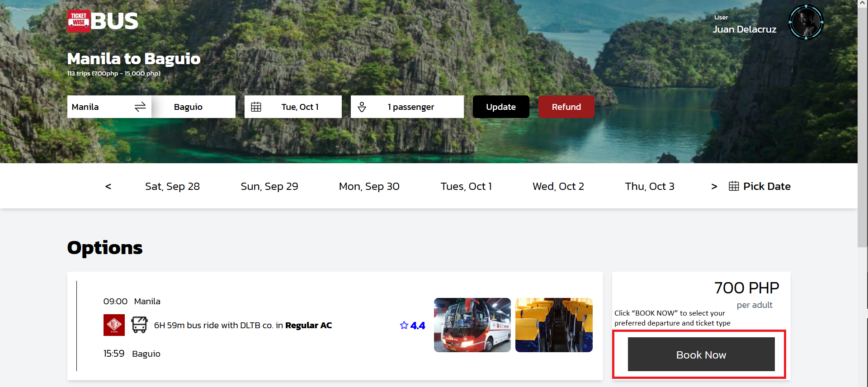Open the 1 passenger selector

(410, 107)
